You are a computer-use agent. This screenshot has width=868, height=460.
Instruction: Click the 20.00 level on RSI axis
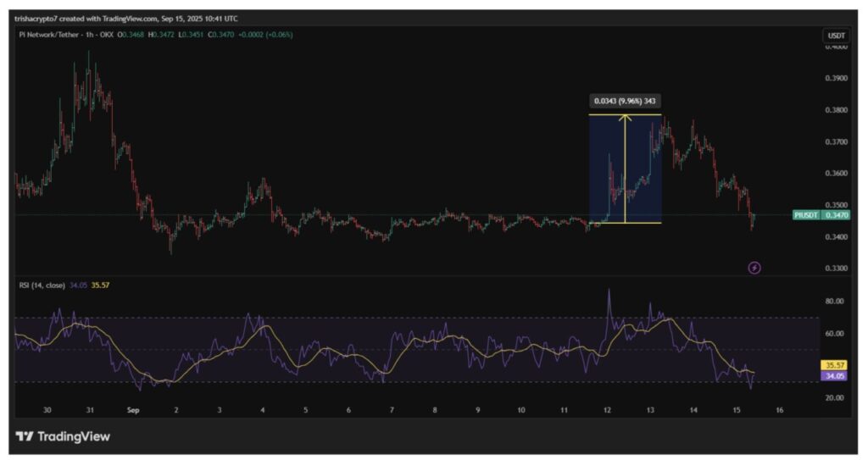click(x=835, y=397)
